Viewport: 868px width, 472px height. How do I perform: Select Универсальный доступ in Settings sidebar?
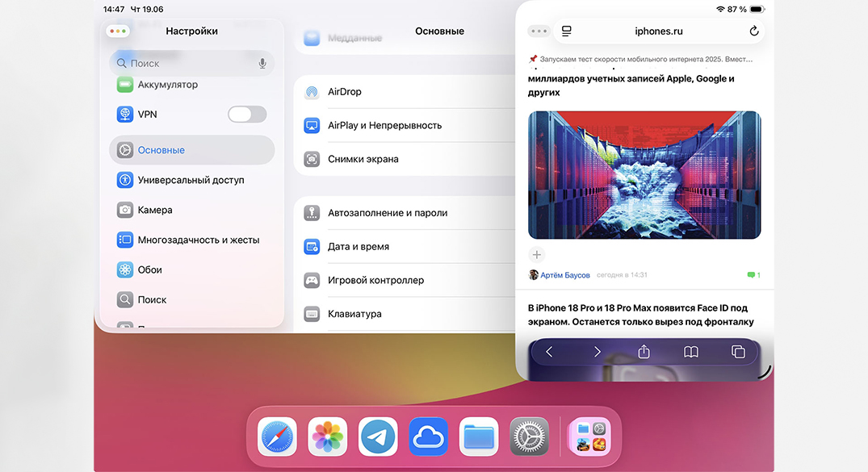click(191, 180)
